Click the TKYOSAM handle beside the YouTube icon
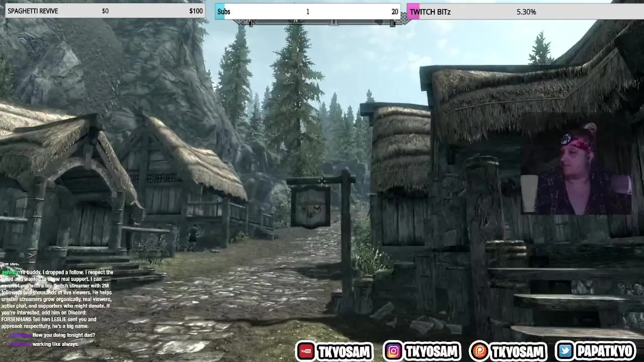Image resolution: width=644 pixels, height=362 pixels. tap(344, 351)
